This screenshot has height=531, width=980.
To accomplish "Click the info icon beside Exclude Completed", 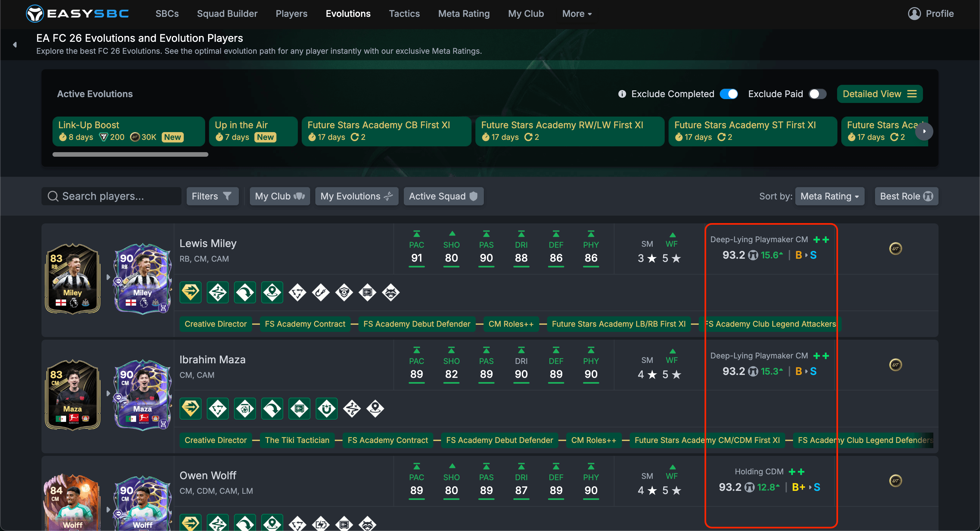I will (622, 94).
